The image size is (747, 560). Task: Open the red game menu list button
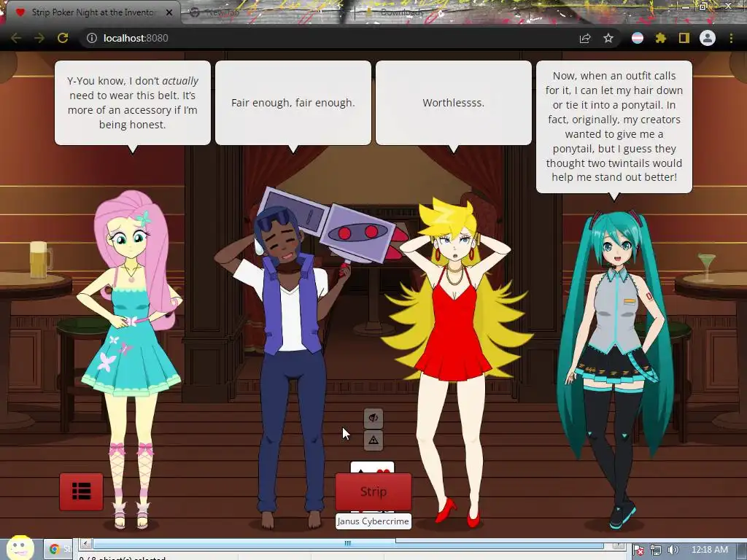coord(81,491)
